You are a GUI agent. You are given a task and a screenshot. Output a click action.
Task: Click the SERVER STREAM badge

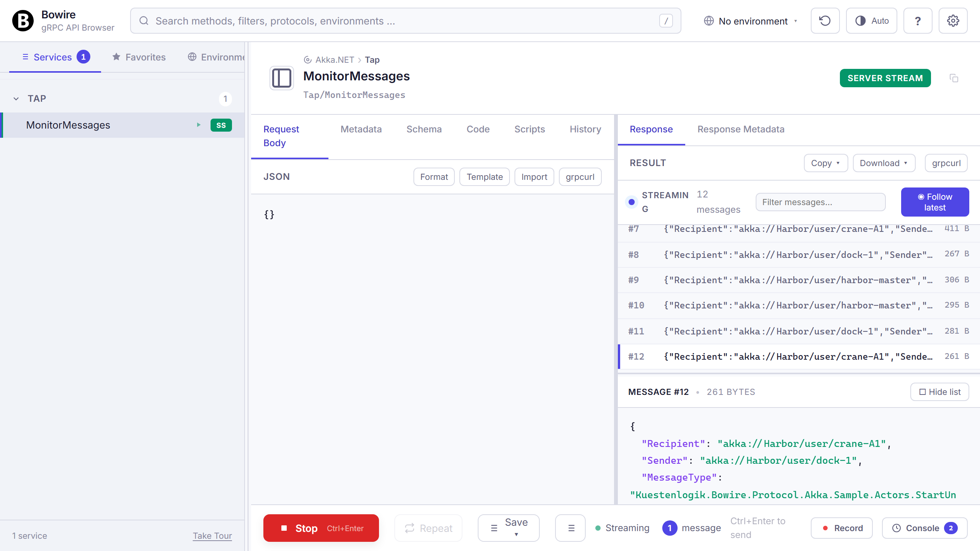(885, 78)
